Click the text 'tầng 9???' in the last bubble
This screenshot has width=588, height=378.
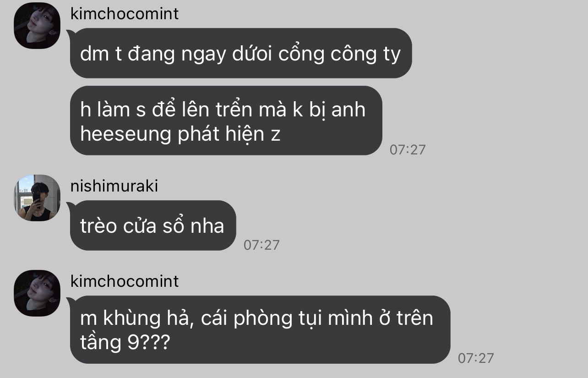pos(125,342)
